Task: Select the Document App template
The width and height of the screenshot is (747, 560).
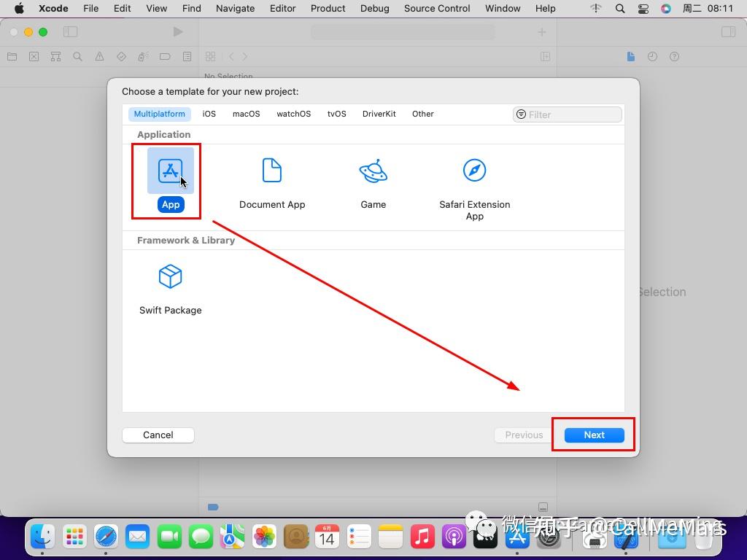Action: tap(272, 183)
